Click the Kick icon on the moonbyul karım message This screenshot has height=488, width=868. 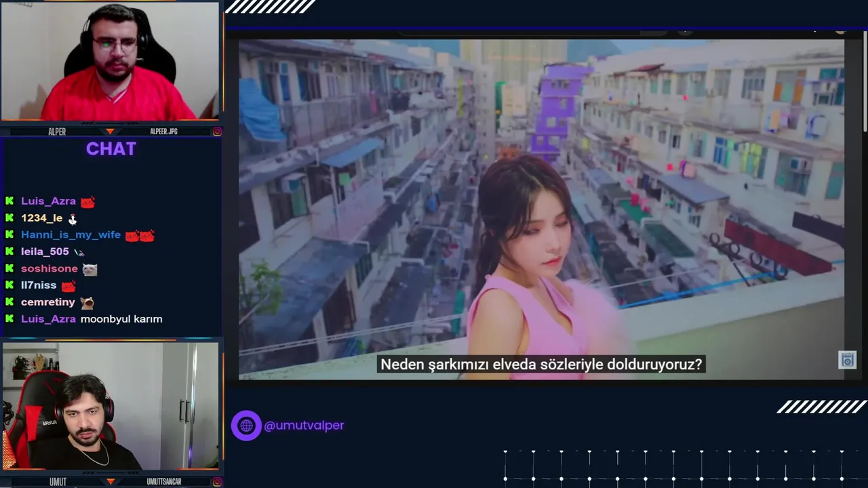click(x=9, y=319)
